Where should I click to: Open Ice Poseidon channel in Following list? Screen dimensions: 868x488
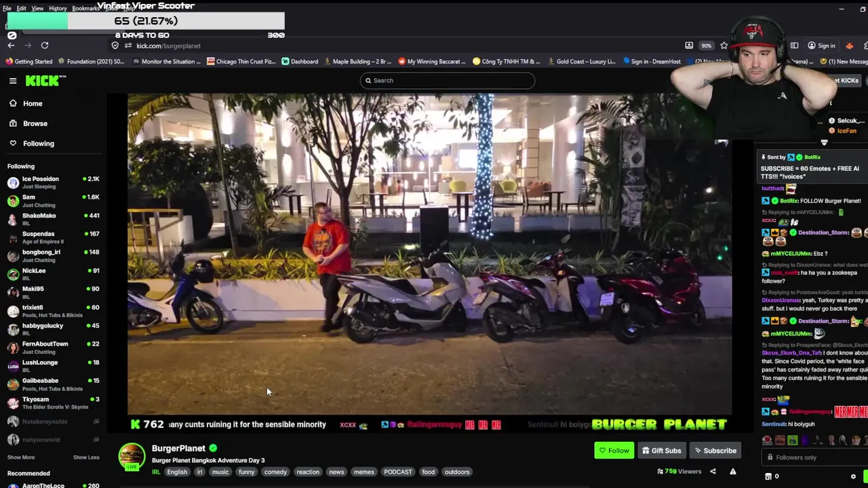(53, 182)
